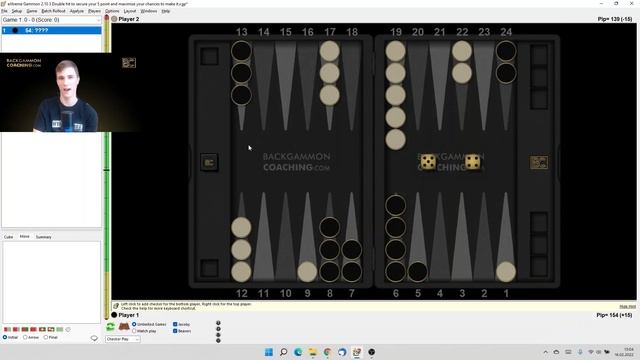
Task: Open the Analyze menu
Action: click(x=77, y=11)
